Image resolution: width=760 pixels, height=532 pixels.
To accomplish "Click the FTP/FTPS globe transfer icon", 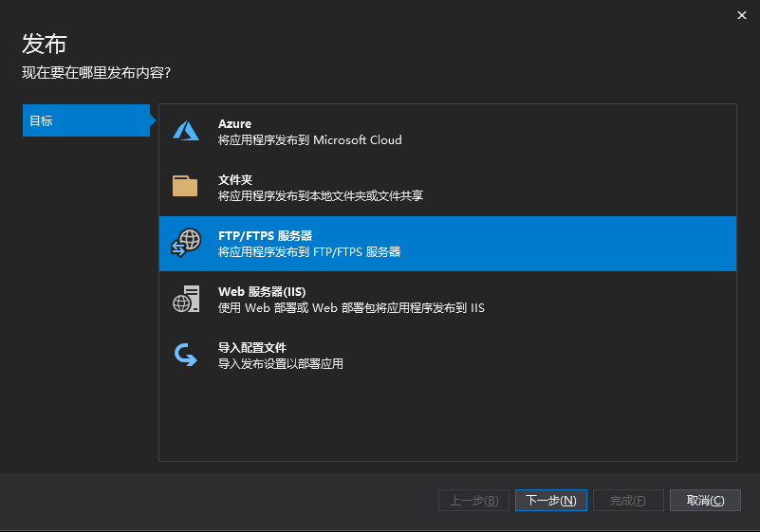I will tap(186, 243).
